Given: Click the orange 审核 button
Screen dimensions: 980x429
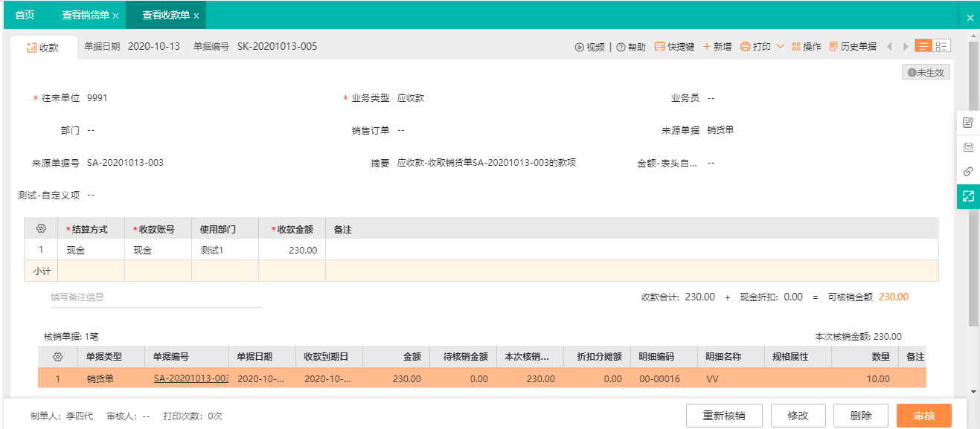Looking at the screenshot, I should pyautogui.click(x=924, y=416).
